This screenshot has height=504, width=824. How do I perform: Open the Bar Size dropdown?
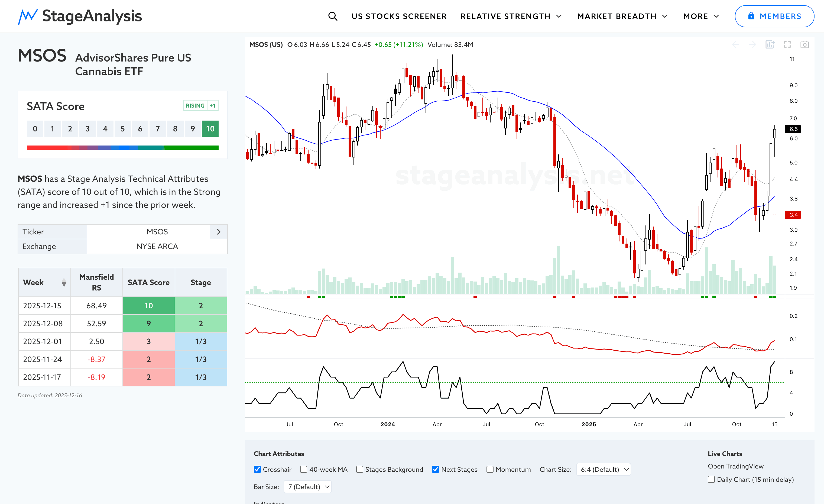(308, 487)
